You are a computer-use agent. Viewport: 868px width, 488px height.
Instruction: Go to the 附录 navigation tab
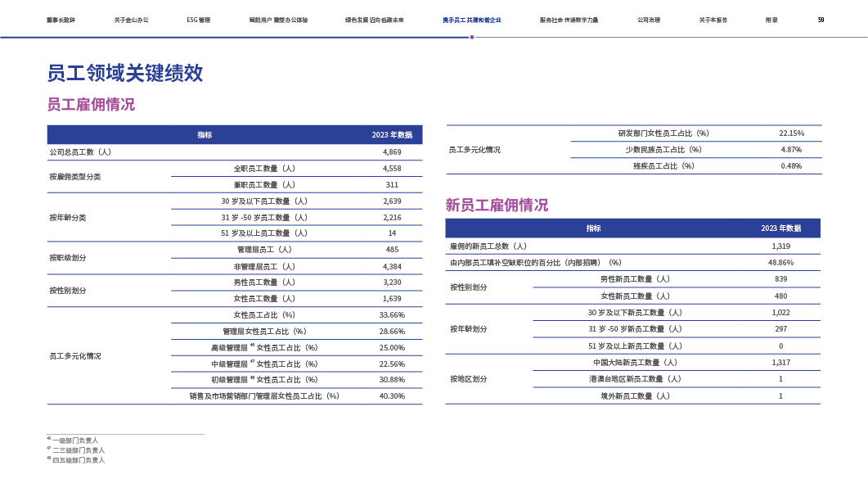[771, 20]
